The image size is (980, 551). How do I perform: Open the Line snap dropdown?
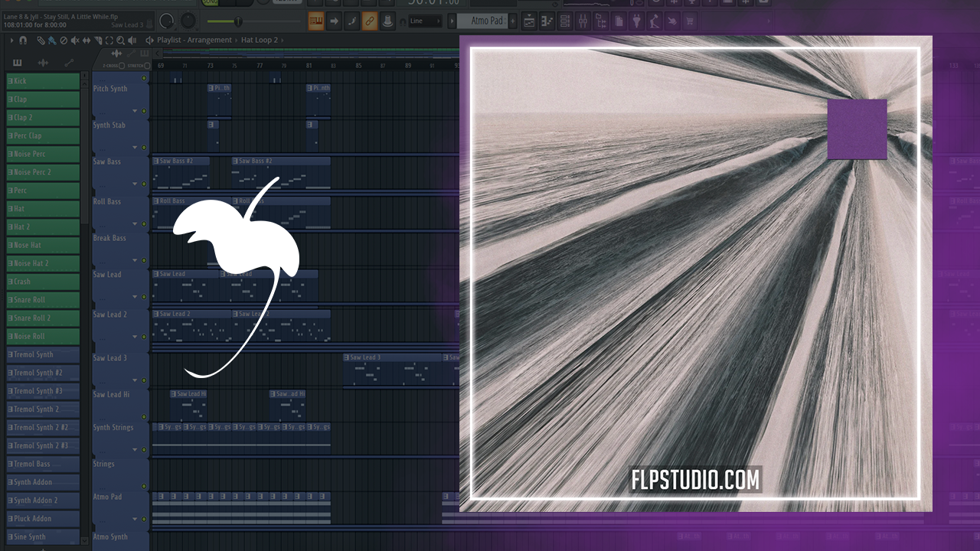pyautogui.click(x=425, y=21)
